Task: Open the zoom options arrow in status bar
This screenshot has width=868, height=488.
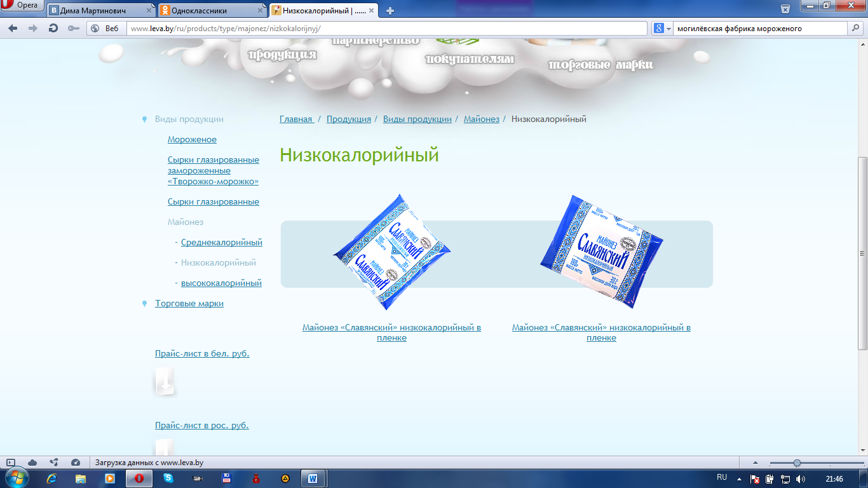Action: pos(757,463)
